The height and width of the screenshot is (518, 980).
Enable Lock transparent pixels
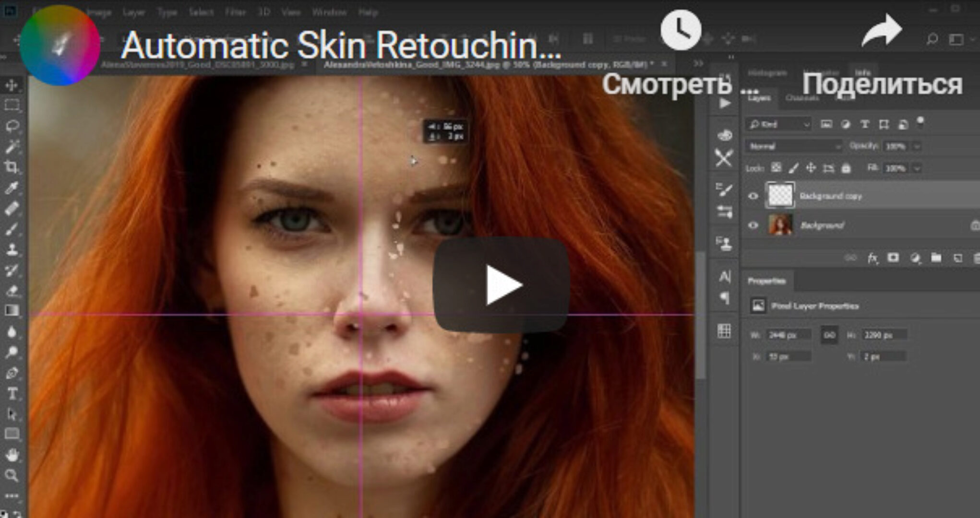(x=777, y=168)
